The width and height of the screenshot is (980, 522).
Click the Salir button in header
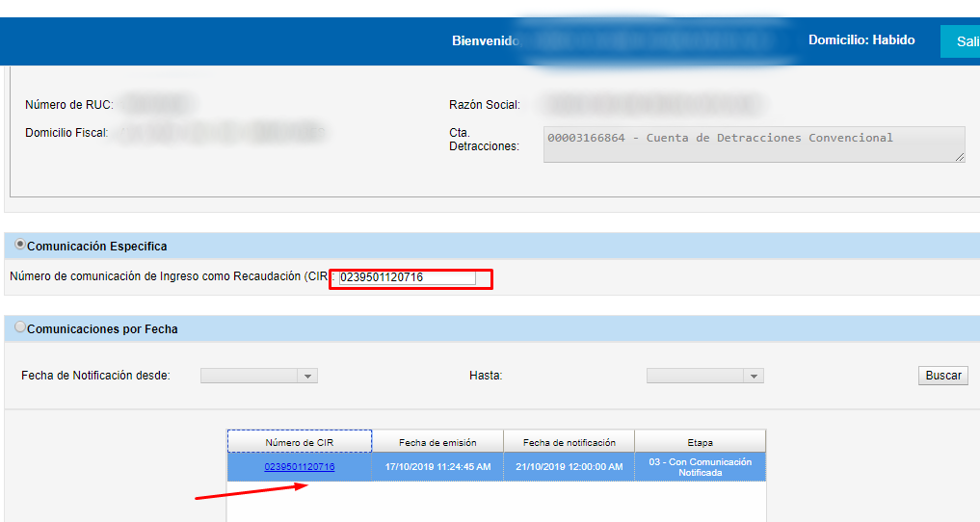[x=964, y=41]
